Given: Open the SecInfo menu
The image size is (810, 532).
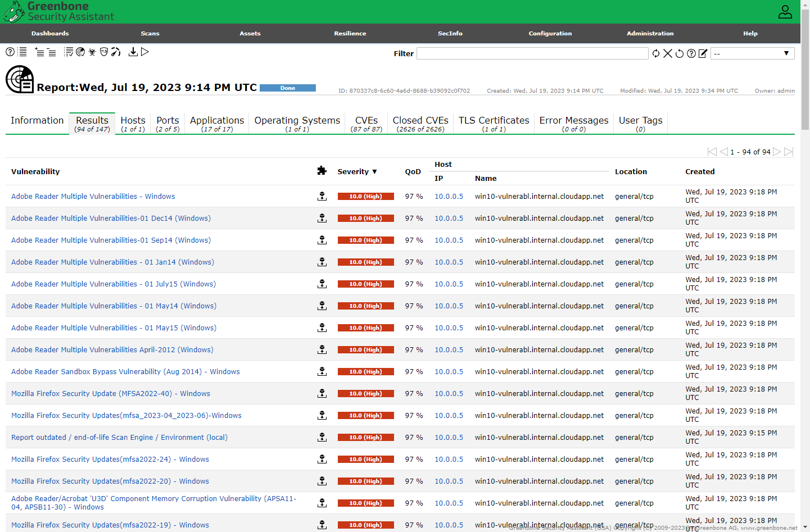Looking at the screenshot, I should point(450,33).
